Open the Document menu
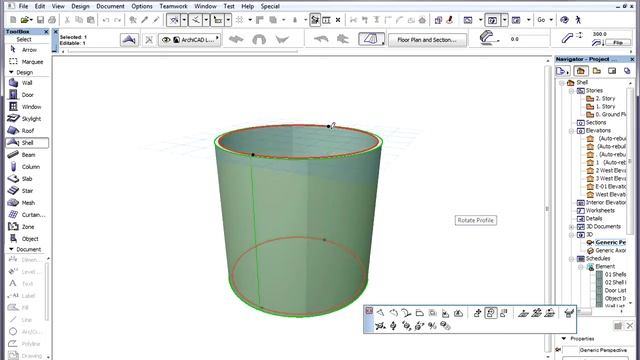Screen dimensions: 640x360 coord(110,6)
